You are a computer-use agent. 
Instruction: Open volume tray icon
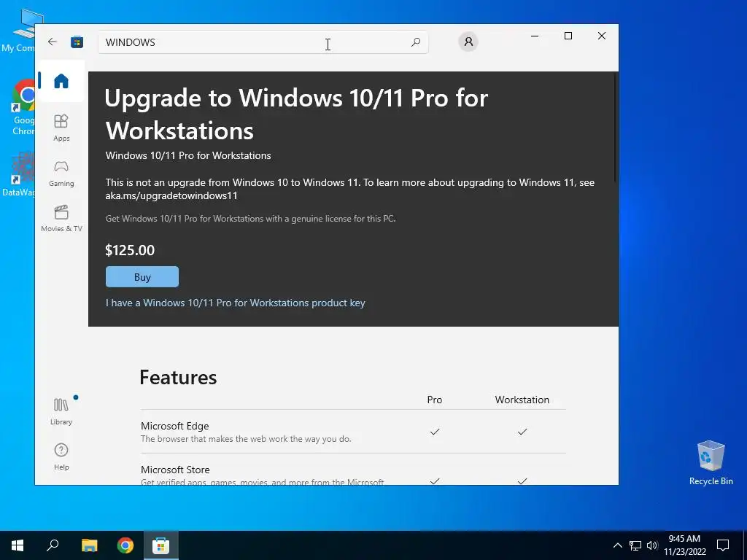pyautogui.click(x=652, y=545)
